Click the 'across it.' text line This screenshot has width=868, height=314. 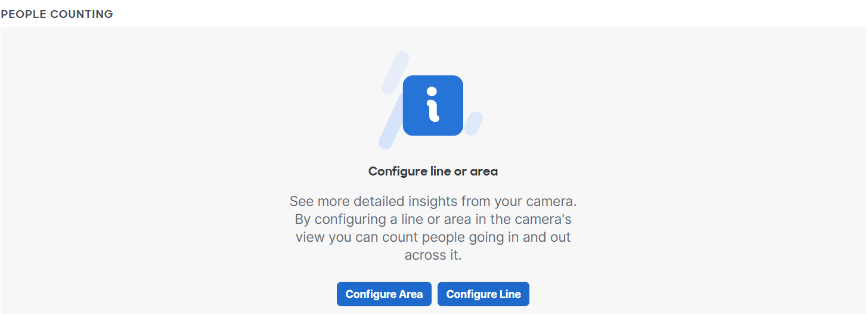click(x=433, y=255)
